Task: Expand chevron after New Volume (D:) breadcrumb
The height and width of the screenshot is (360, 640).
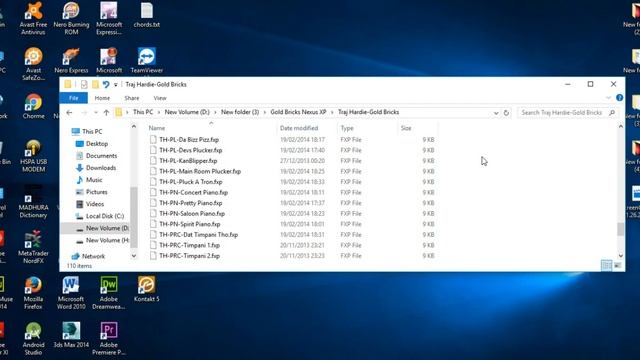Action: [215, 112]
